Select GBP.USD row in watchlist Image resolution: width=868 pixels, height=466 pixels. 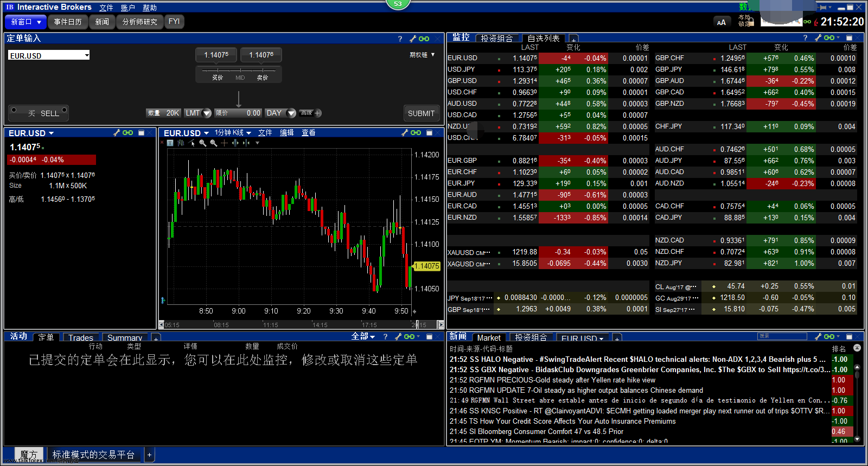coord(547,81)
